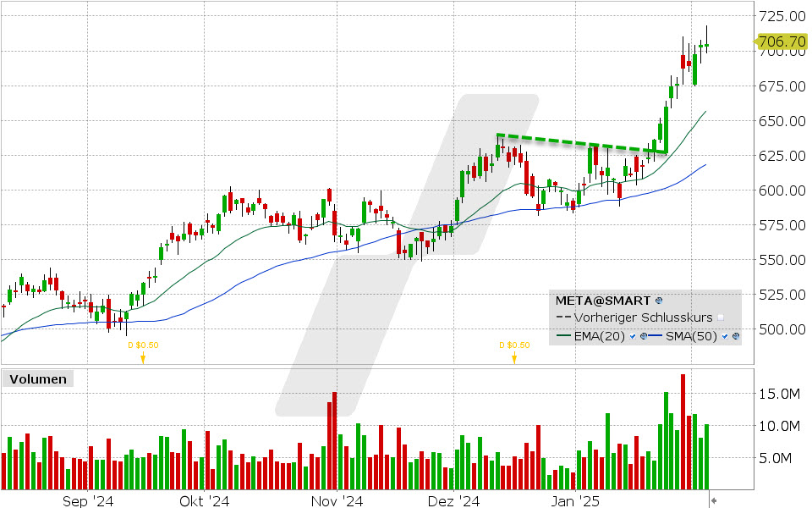Click the 10.0M volume axis label
This screenshot has height=508, width=812.
coord(779,426)
